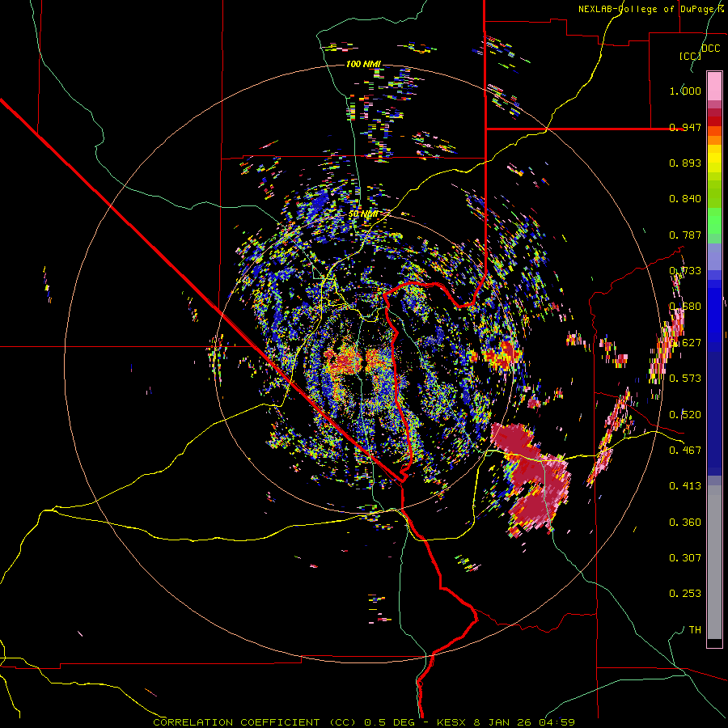Click the 0.840 color scale value
Screen dimensions: 728x728
point(685,199)
